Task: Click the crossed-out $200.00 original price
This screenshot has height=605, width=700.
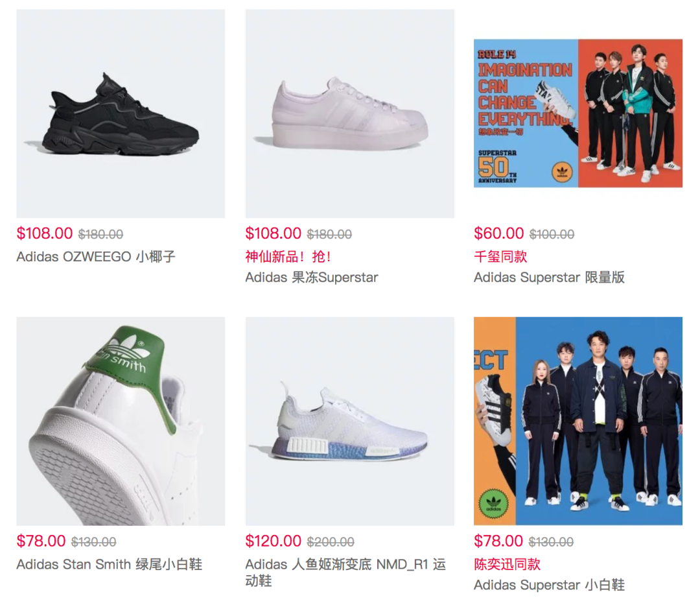Action: click(331, 542)
